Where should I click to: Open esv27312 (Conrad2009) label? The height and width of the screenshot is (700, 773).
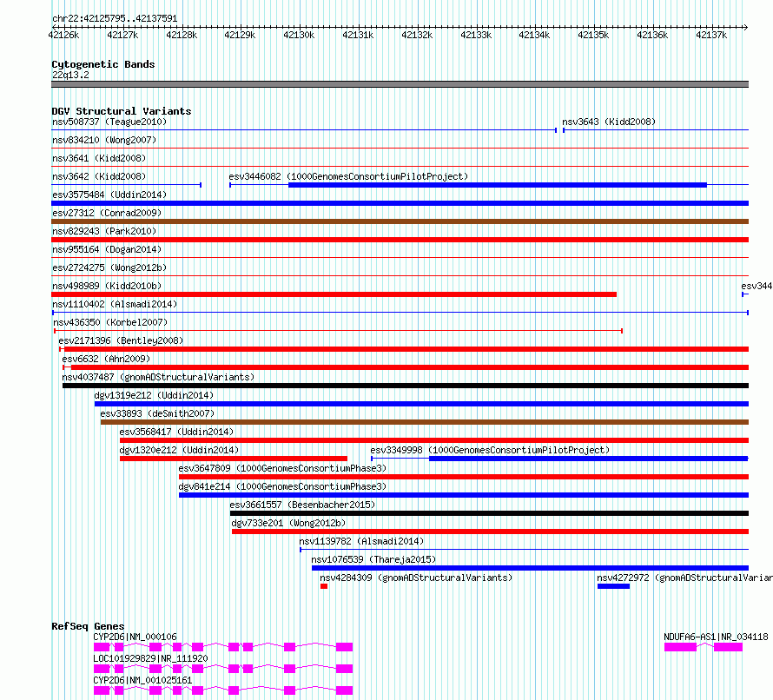[x=107, y=213]
